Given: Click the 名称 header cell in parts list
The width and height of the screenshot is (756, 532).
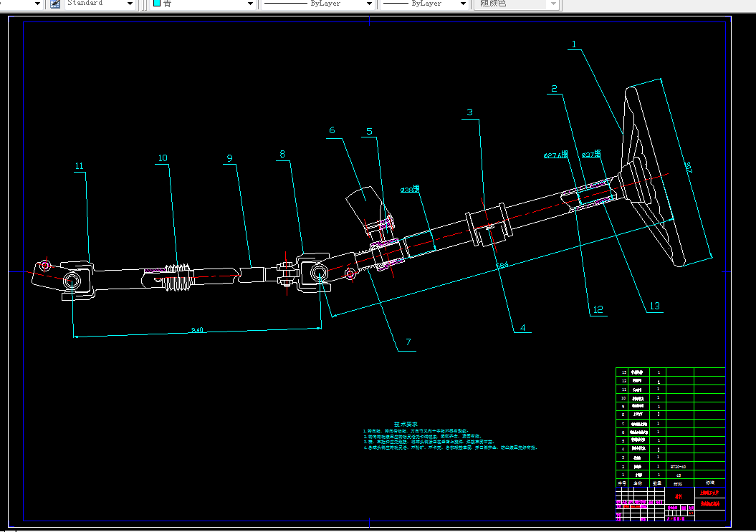Looking at the screenshot, I should click(x=638, y=483).
